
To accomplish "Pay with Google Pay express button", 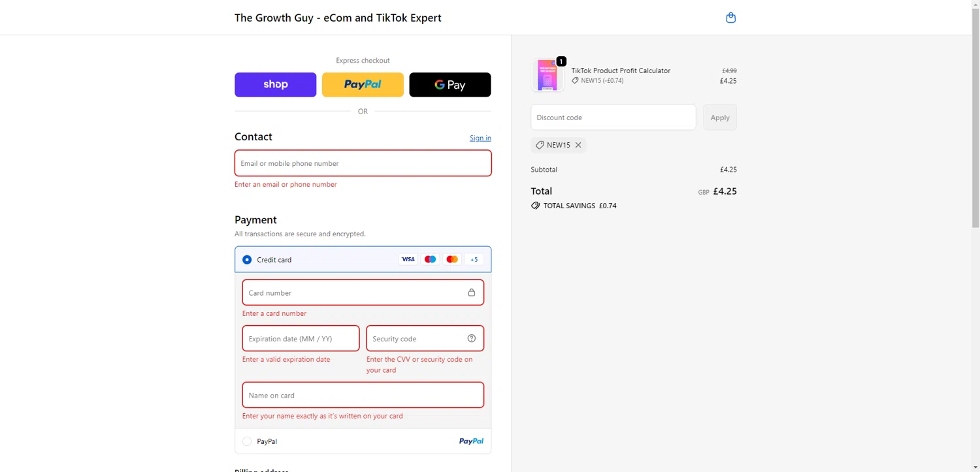I will [450, 85].
